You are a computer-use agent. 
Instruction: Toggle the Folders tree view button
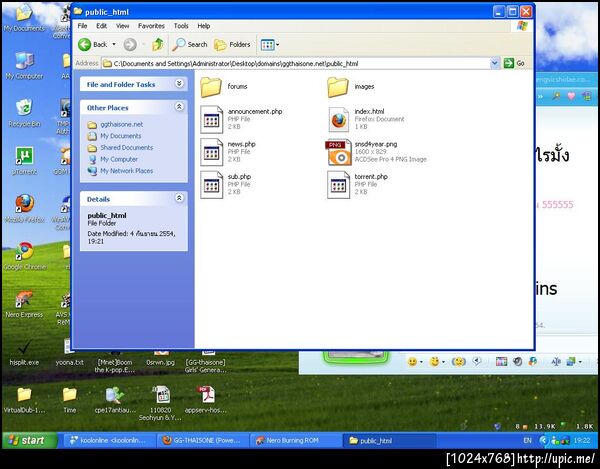pyautogui.click(x=232, y=45)
